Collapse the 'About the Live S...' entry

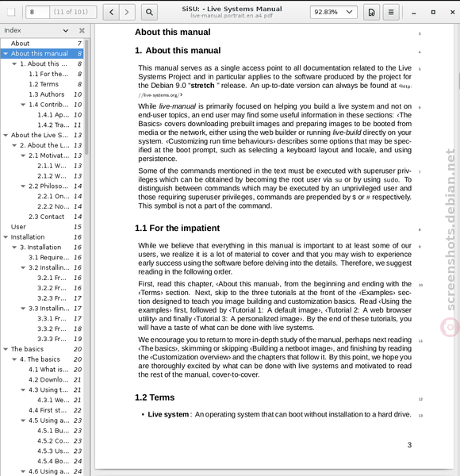pyautogui.click(x=6, y=135)
